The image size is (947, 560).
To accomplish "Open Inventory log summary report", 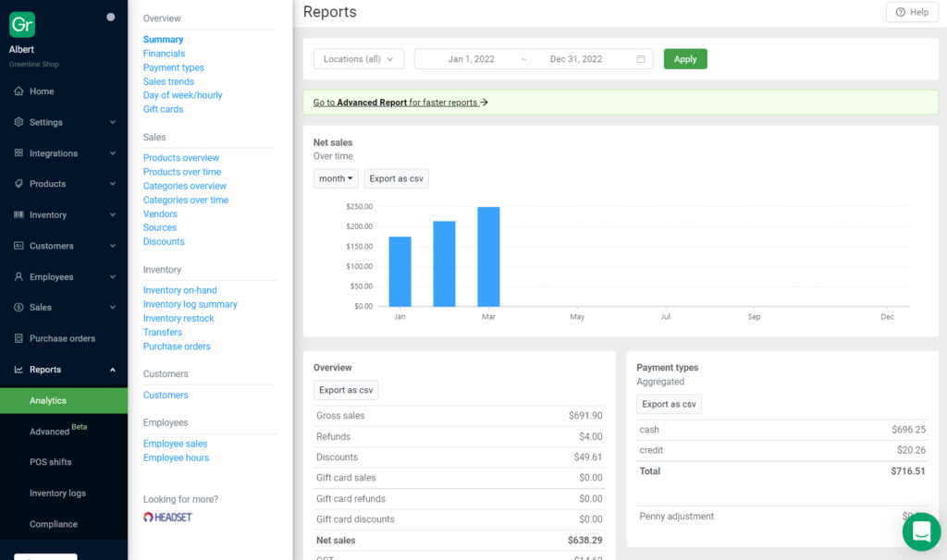I will click(191, 304).
